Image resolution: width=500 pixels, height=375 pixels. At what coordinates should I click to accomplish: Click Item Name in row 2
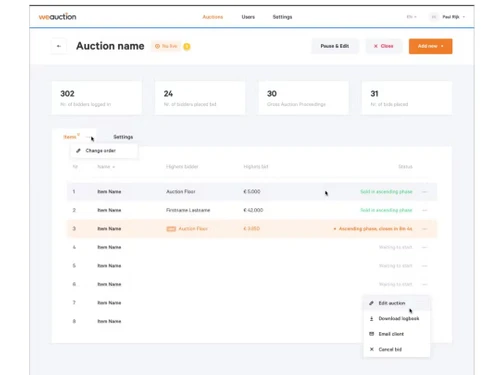(x=109, y=210)
